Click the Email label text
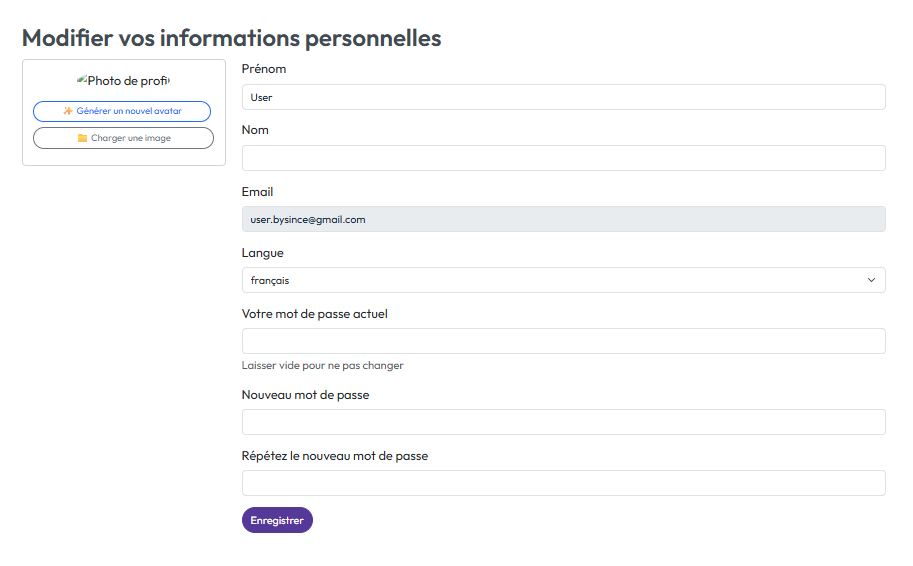The image size is (913, 566). [x=257, y=192]
